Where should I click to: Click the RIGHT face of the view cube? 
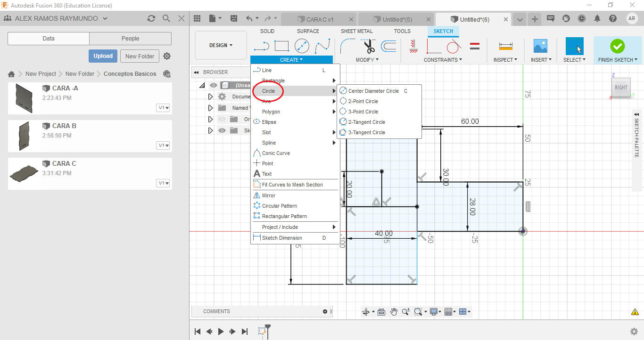(621, 88)
